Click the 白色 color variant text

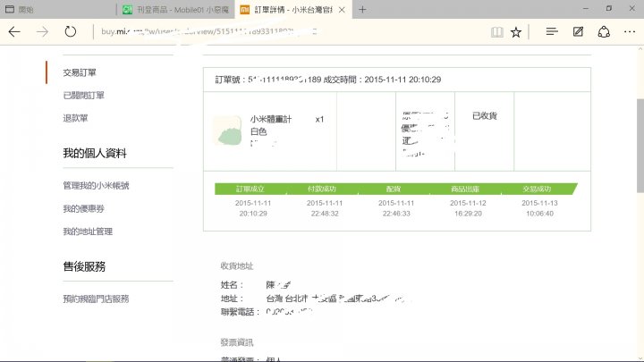click(x=258, y=131)
